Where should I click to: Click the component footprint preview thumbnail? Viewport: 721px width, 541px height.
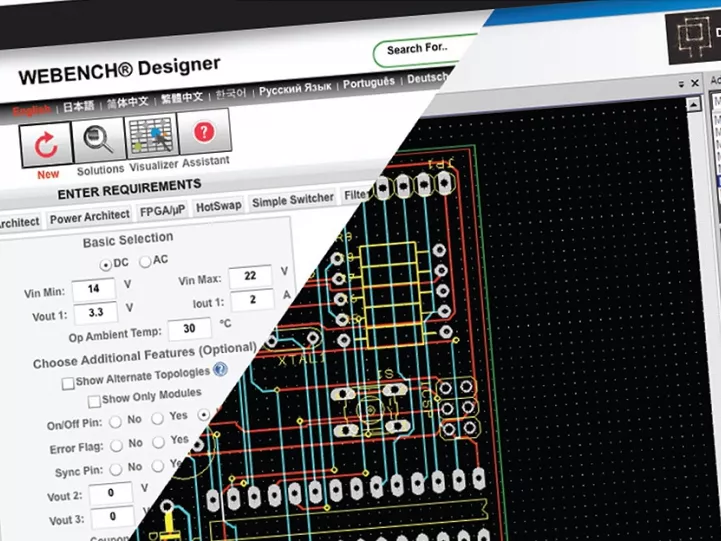coord(690,36)
